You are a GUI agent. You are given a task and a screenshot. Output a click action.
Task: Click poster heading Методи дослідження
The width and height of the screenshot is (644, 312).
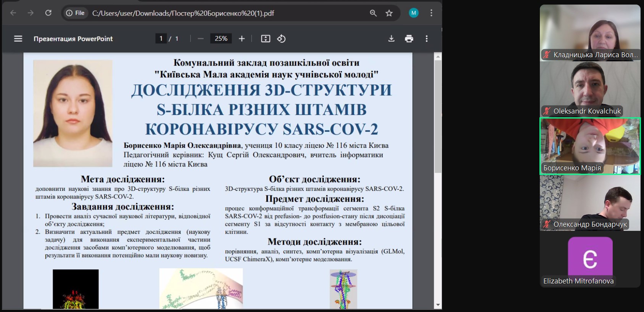[x=315, y=242]
